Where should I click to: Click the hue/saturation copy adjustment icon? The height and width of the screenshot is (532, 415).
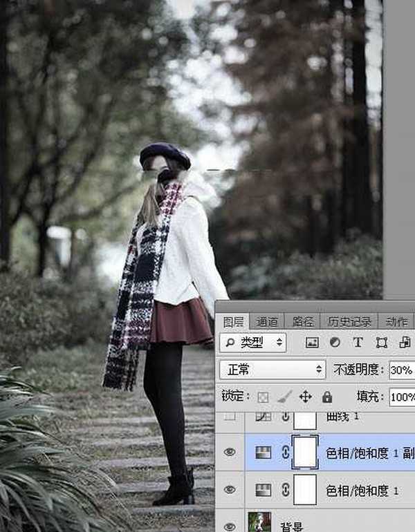pyautogui.click(x=264, y=453)
